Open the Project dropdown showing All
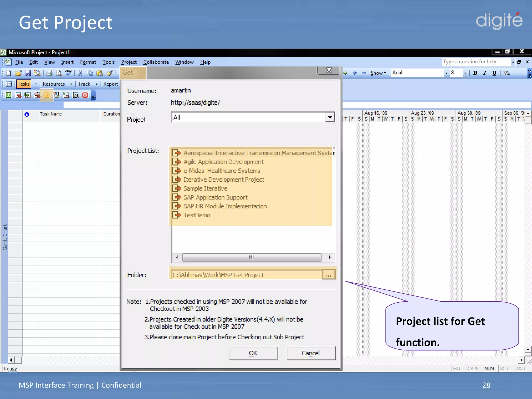This screenshot has width=532, height=399. [330, 117]
